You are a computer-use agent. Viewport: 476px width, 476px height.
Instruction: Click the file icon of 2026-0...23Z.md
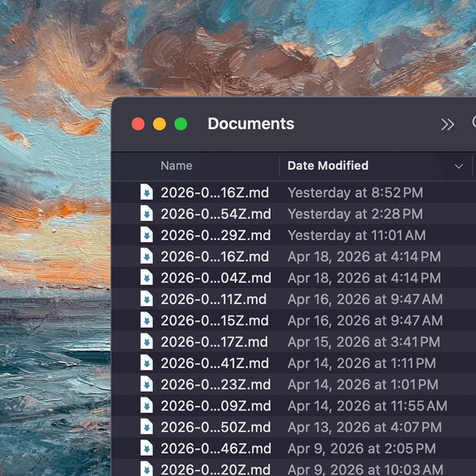click(x=146, y=384)
